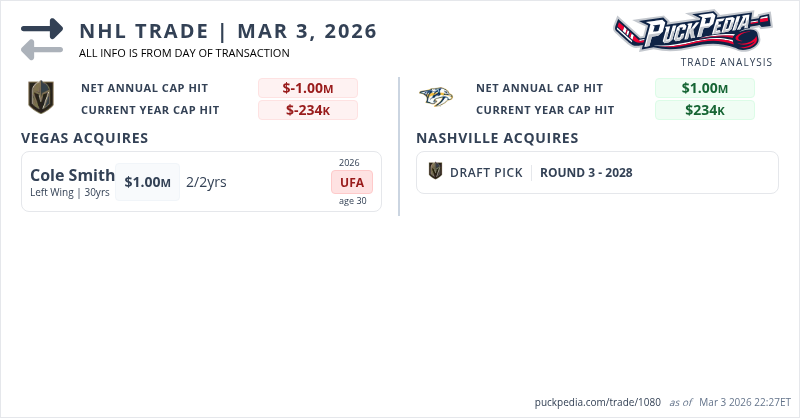800x418 pixels.
Task: Click Vegas net annual cap hit value
Action: click(x=307, y=88)
